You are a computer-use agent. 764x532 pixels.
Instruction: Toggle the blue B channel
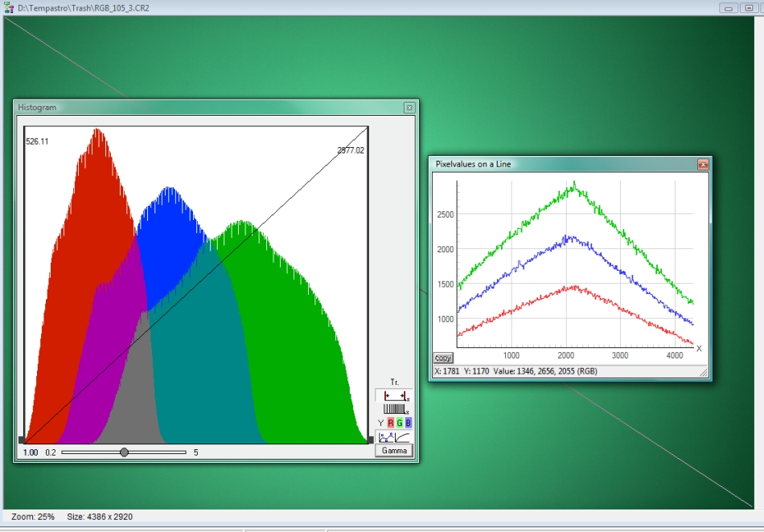point(409,423)
